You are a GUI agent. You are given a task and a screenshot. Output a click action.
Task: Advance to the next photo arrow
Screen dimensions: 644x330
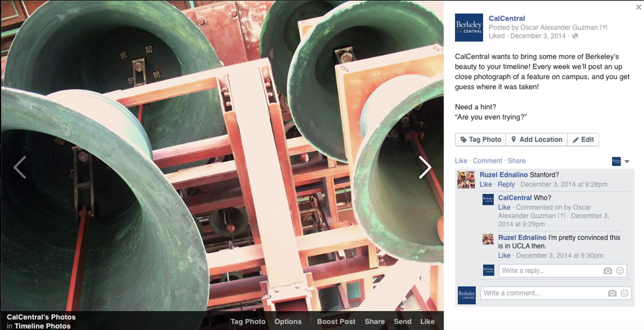(425, 167)
